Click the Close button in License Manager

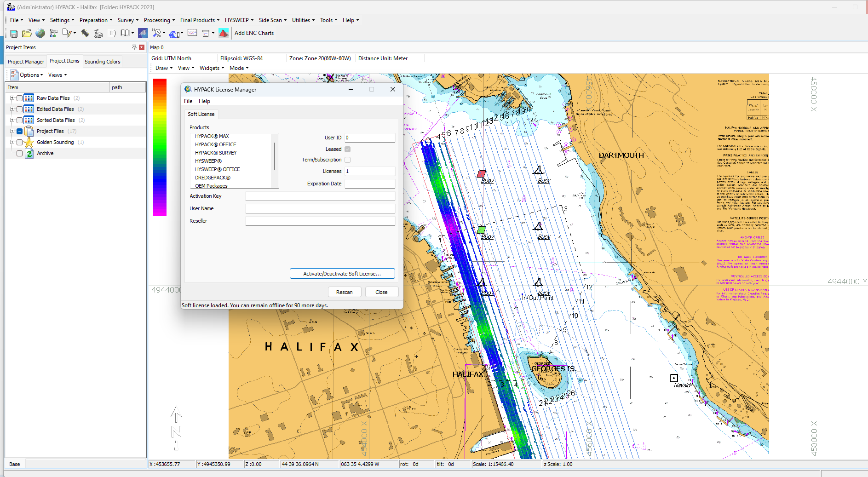pyautogui.click(x=381, y=292)
